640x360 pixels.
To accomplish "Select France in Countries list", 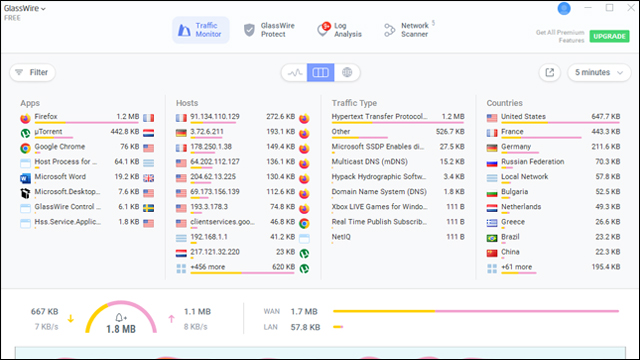I will click(553, 133).
